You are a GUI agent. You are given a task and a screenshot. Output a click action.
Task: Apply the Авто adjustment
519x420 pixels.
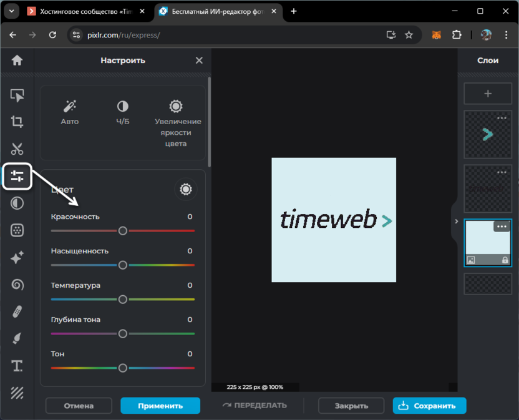click(70, 112)
